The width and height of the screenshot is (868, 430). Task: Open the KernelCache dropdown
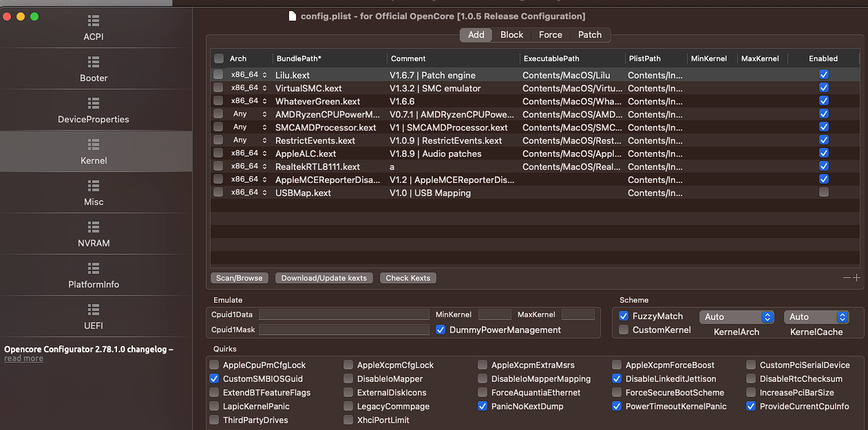[x=816, y=317]
